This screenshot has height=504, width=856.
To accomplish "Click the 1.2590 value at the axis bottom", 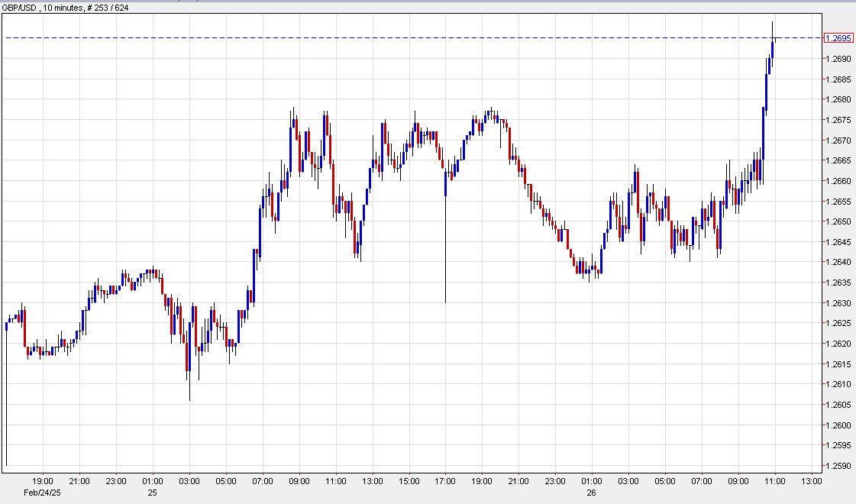I will (x=837, y=467).
